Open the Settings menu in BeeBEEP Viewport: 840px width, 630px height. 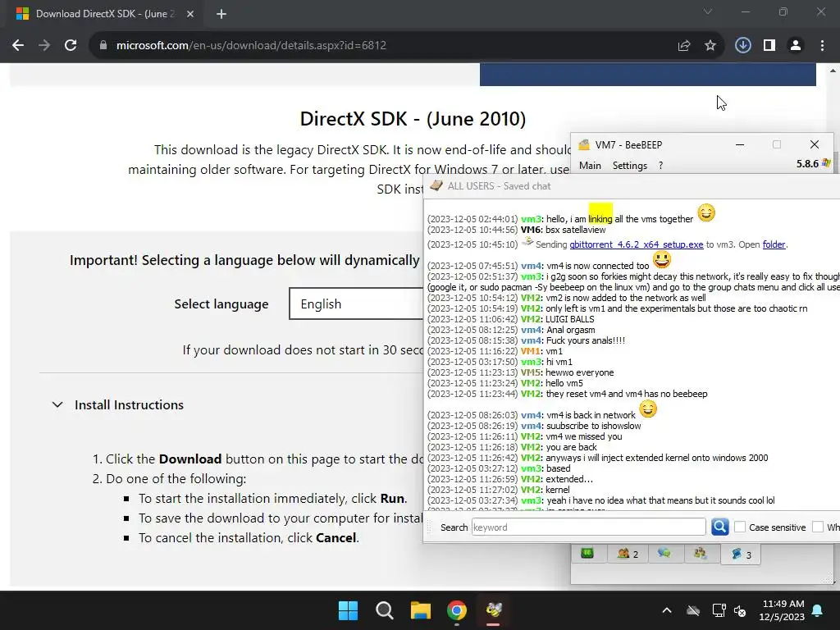click(x=629, y=166)
